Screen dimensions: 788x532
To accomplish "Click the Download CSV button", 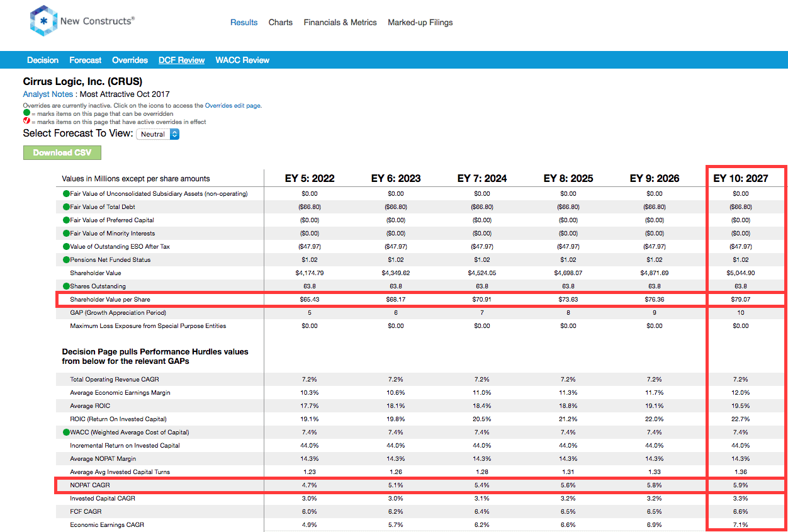I will click(x=62, y=152).
